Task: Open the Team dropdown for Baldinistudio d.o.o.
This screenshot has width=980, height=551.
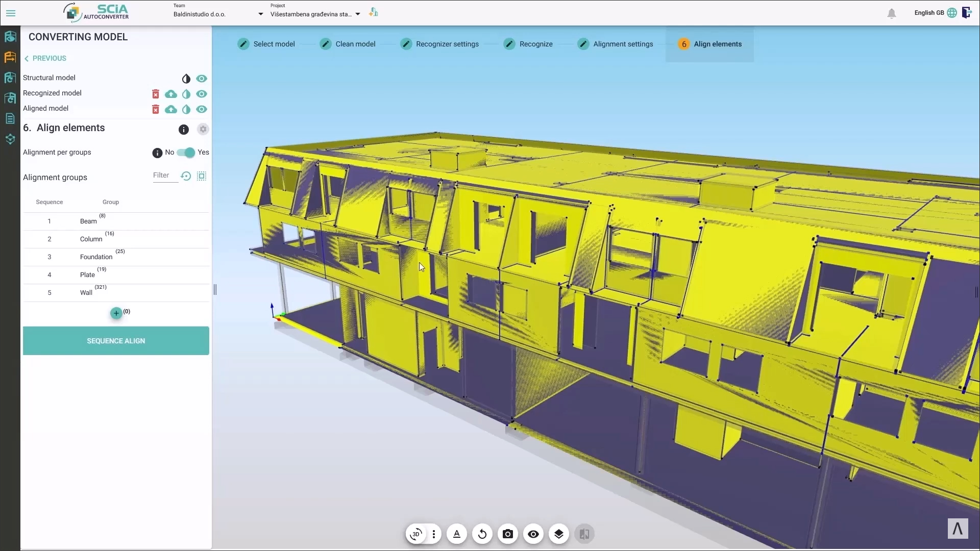Action: 260,14
